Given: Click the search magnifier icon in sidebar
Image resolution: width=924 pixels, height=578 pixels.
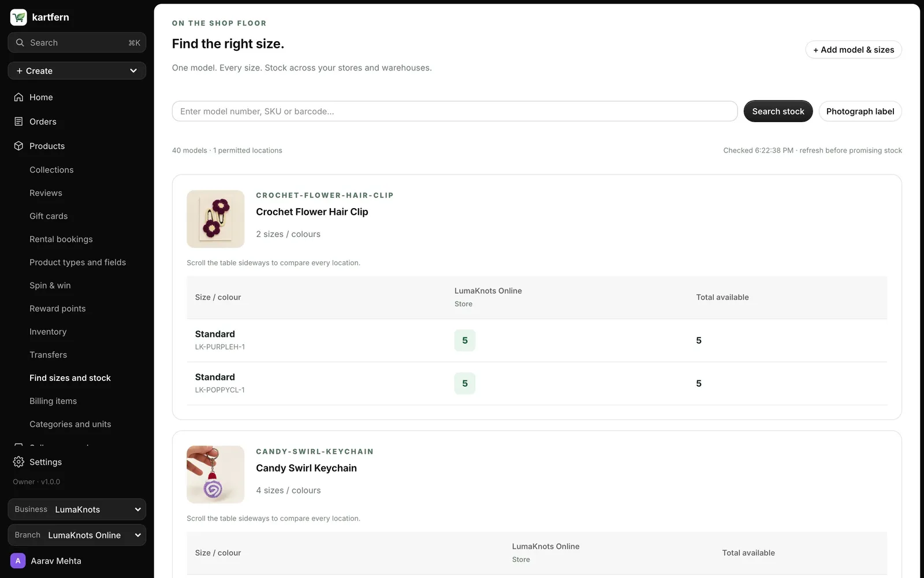Looking at the screenshot, I should (x=20, y=43).
